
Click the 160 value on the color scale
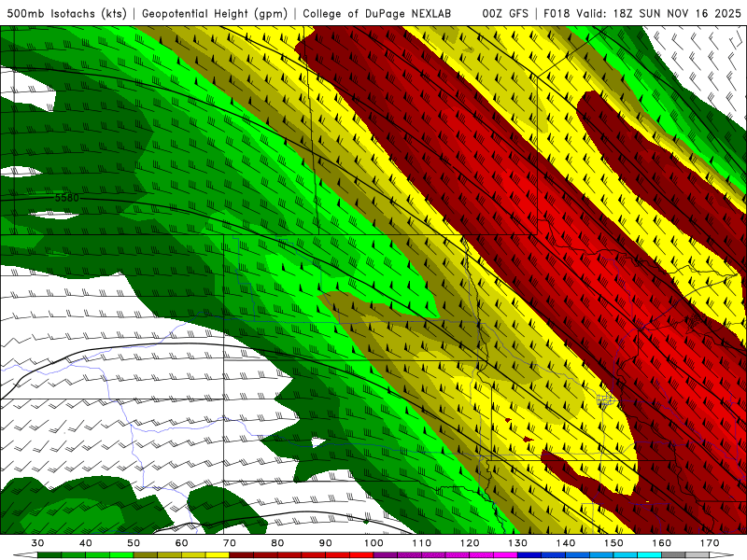click(662, 543)
